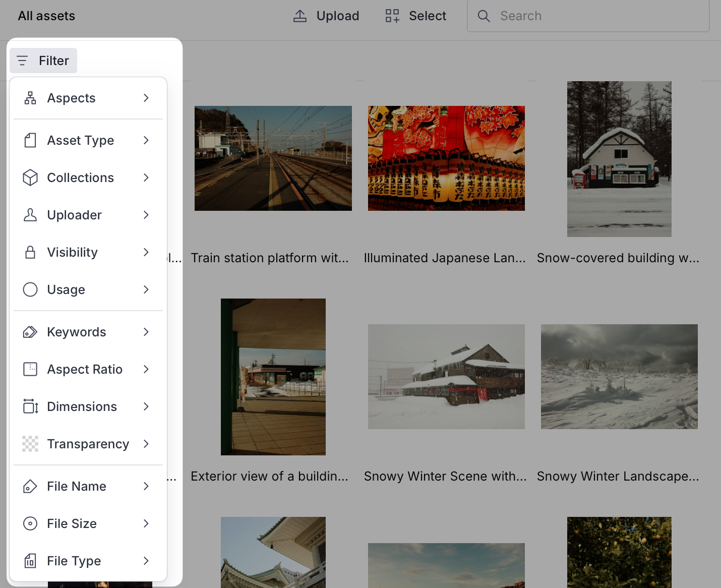Click the Visibility lock icon
721x588 pixels.
[x=30, y=252]
